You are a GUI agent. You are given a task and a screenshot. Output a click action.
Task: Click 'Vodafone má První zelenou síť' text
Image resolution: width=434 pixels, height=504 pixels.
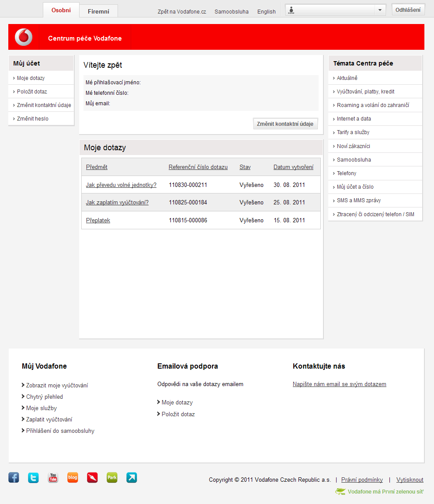(x=386, y=492)
